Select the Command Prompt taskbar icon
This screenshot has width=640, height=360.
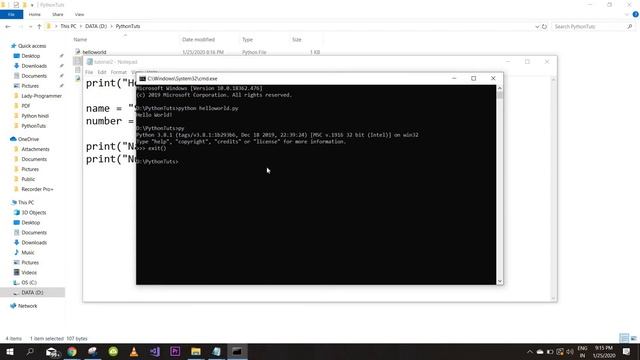pyautogui.click(x=237, y=351)
